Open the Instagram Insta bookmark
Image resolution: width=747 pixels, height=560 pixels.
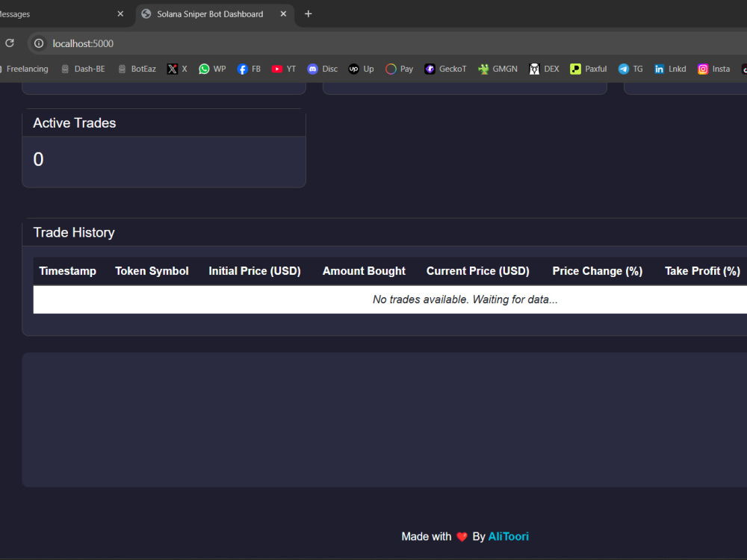[713, 69]
